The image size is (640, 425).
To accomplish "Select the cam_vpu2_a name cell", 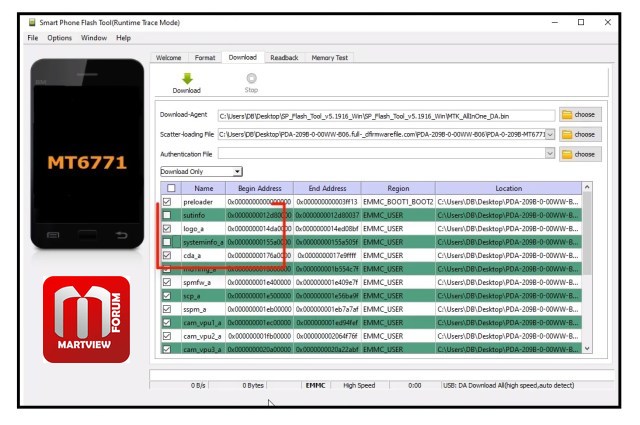I will 203,336.
